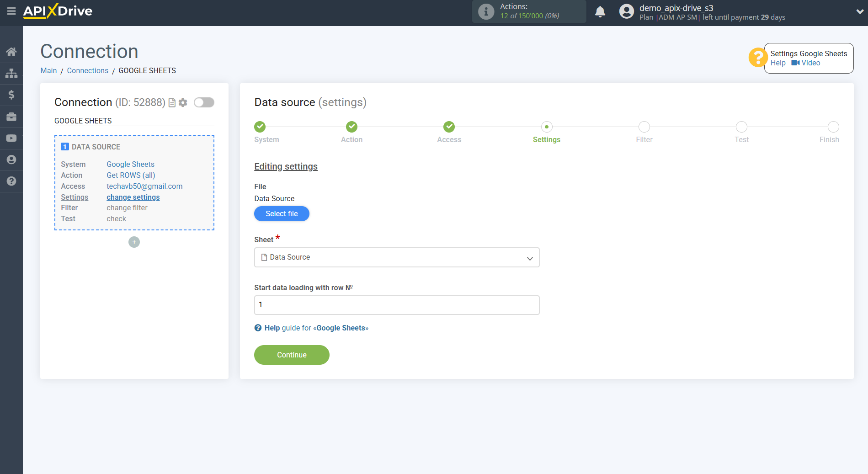Screen dimensions: 868x474
Task: Open help via the question mark sidebar icon
Action: (x=11, y=181)
